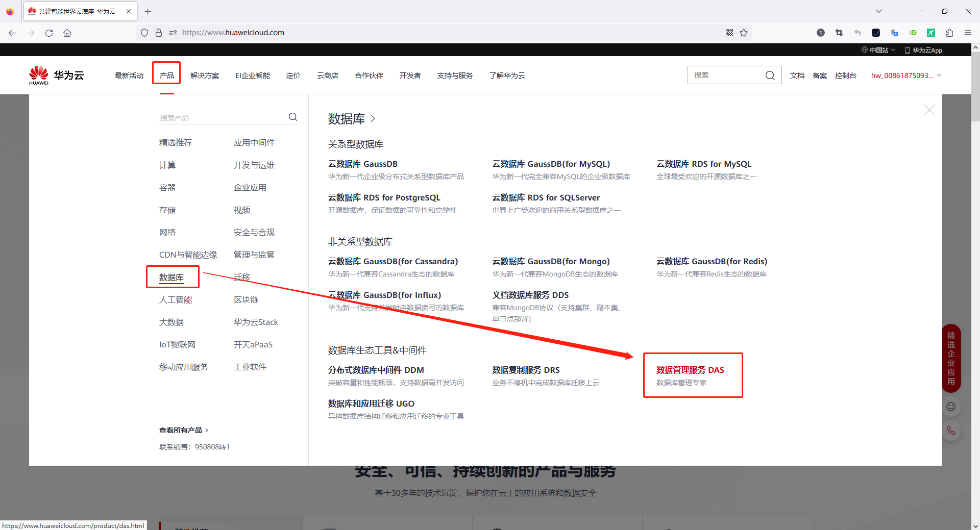This screenshot has height=530, width=980.
Task: Open the 云商店 menu item
Action: click(327, 75)
